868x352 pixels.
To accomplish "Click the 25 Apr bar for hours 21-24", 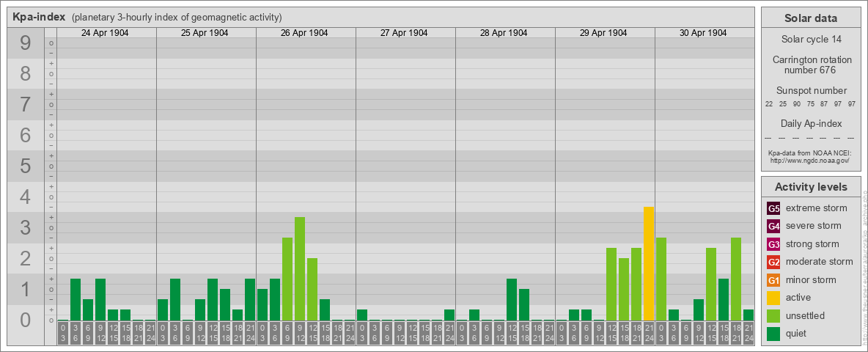I will pos(250,300).
